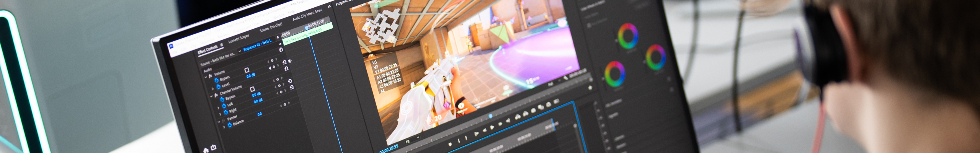Toggle the fx switch for Channel Volume
Image resolution: width=980 pixels, height=153 pixels.
(216, 94)
